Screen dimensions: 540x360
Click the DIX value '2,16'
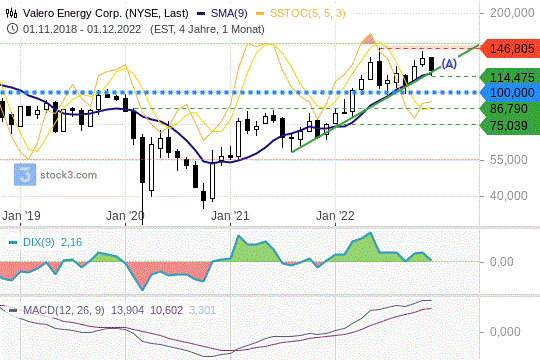pos(71,242)
